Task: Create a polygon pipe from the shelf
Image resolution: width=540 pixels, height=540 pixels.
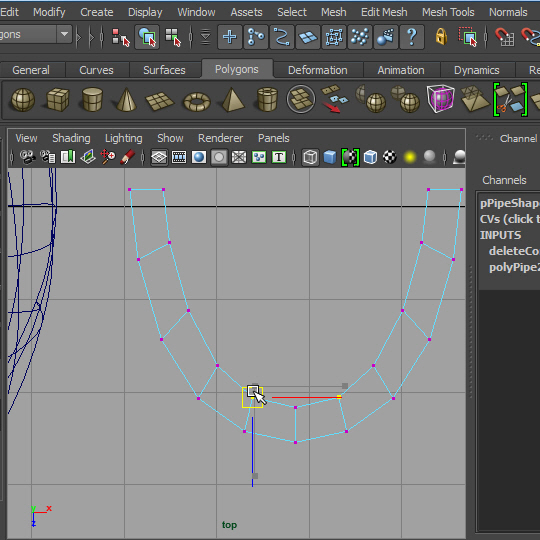Action: pos(267,100)
